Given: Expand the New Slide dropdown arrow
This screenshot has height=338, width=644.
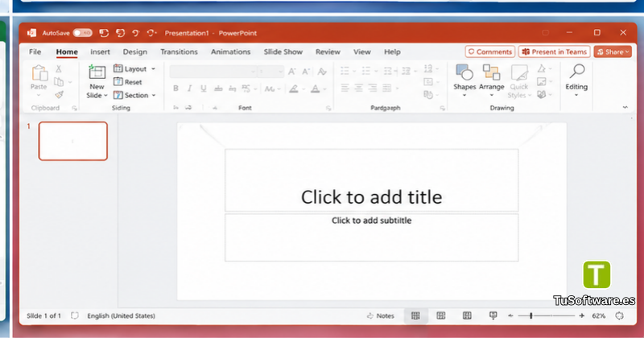Looking at the screenshot, I should tap(105, 95).
